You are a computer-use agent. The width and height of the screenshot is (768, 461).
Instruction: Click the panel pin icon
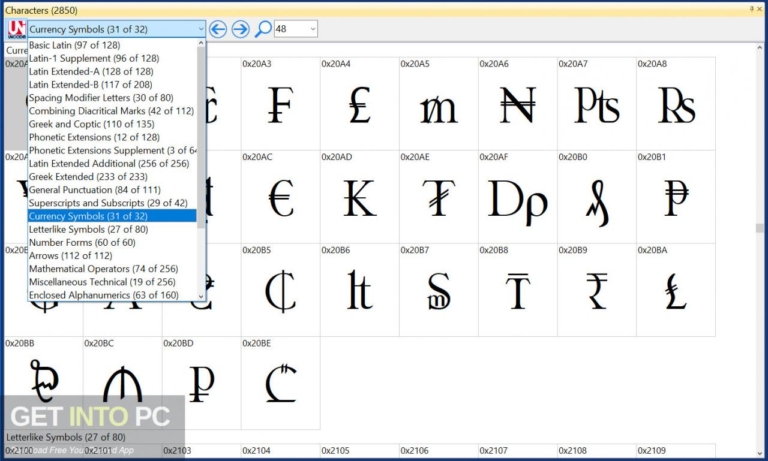(x=752, y=9)
